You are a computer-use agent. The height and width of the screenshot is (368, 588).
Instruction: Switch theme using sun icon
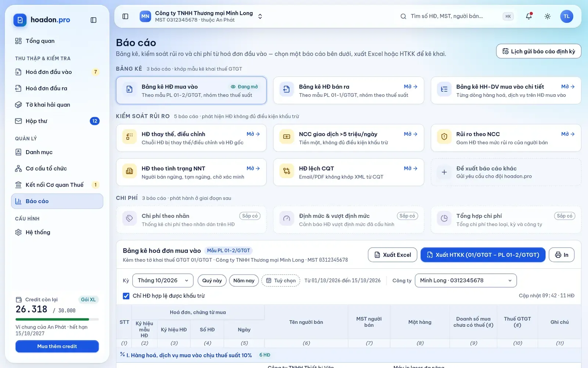click(x=548, y=16)
